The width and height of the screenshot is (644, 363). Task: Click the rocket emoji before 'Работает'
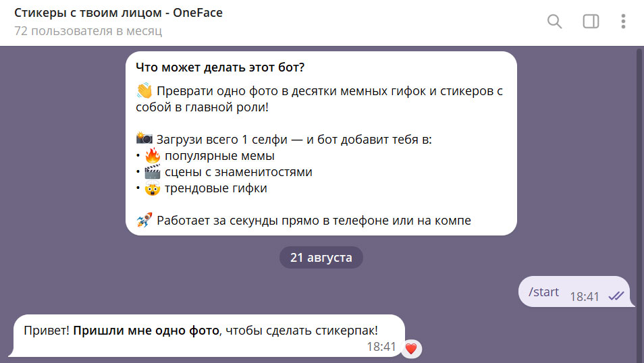[x=144, y=220]
